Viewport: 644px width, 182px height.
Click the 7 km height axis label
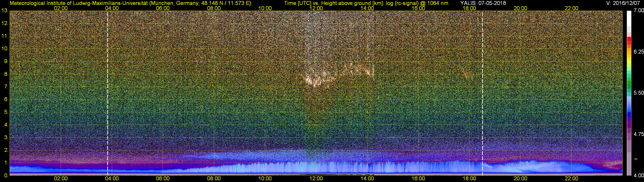tap(6, 87)
